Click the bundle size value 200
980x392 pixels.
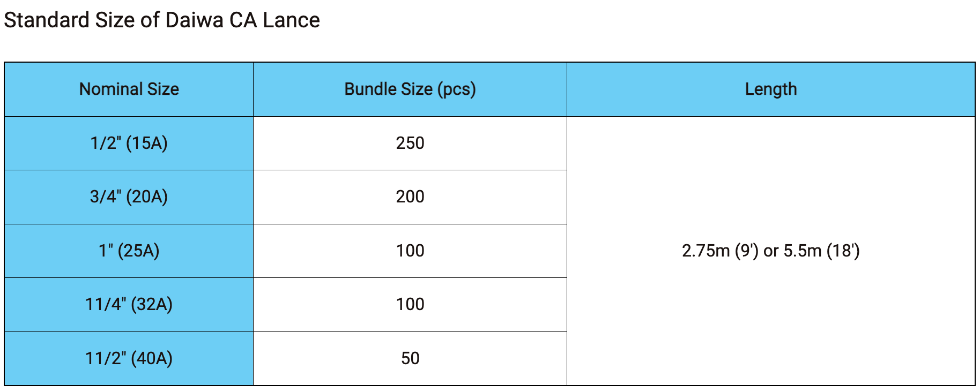[410, 197]
